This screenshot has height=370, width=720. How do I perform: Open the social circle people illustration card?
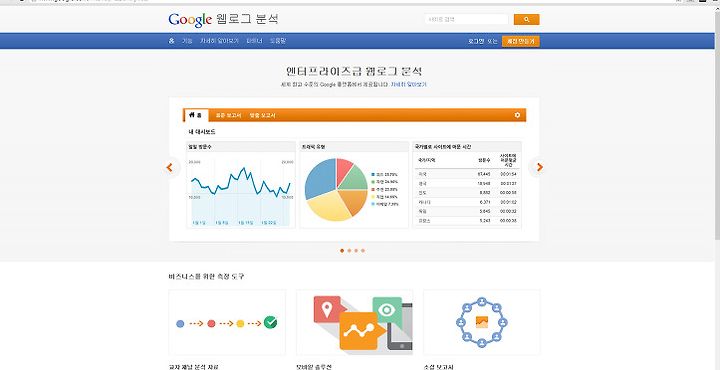point(482,322)
